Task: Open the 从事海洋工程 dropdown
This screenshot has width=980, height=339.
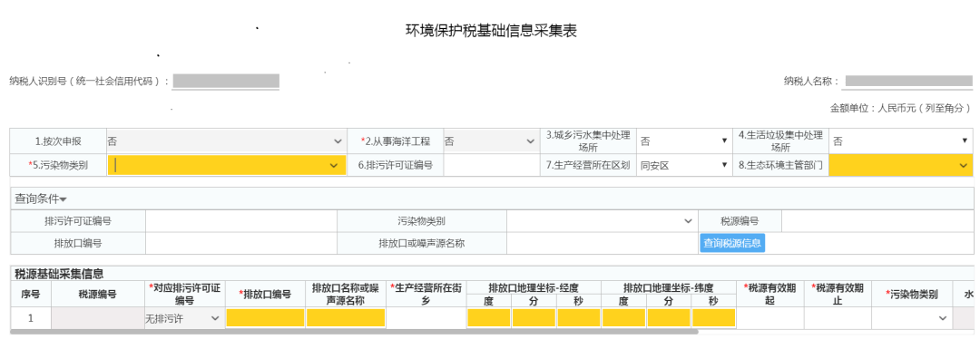Action: coord(491,141)
